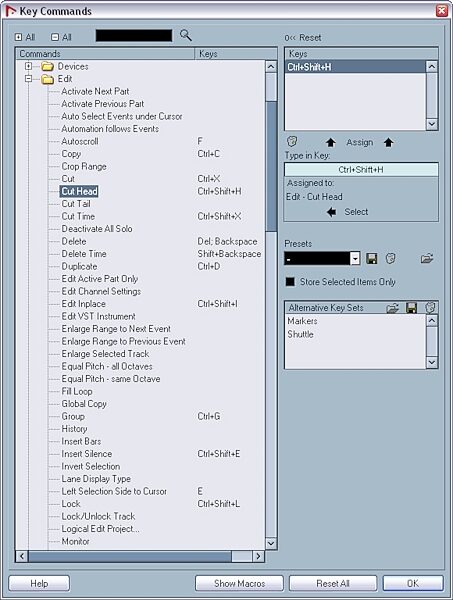Click the trash icon beside Assign
This screenshot has width=453, height=600.
pyautogui.click(x=292, y=142)
